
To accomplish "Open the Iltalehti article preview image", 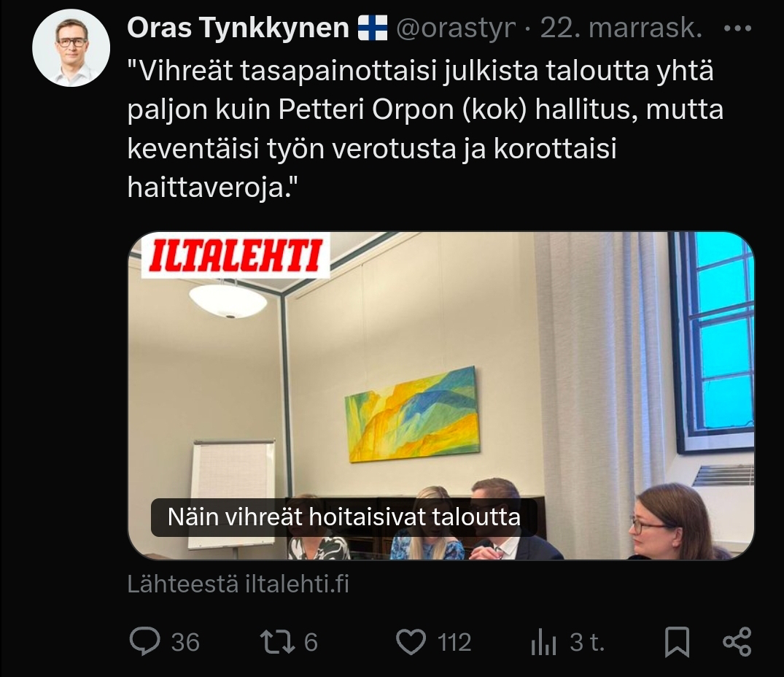I will pos(441,395).
